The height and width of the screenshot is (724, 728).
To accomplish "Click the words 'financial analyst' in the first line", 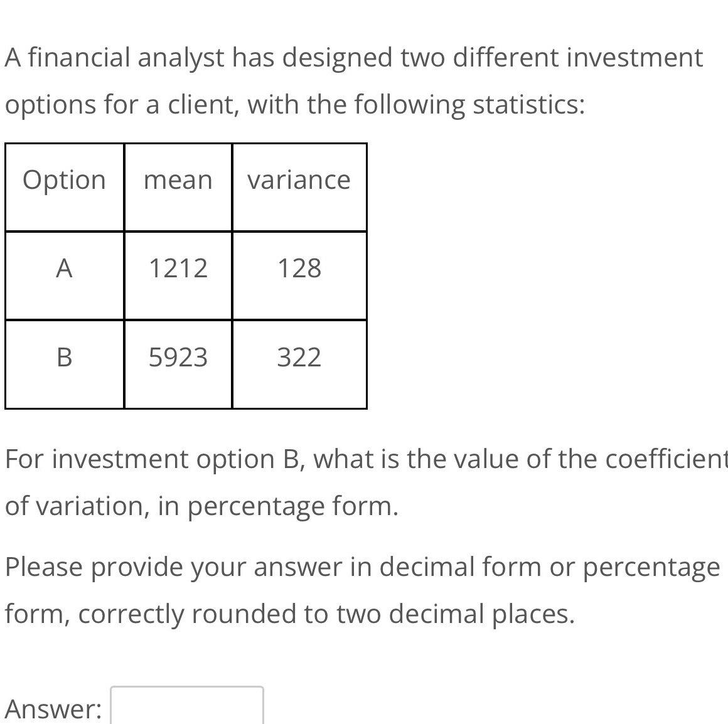I will pos(126,58).
